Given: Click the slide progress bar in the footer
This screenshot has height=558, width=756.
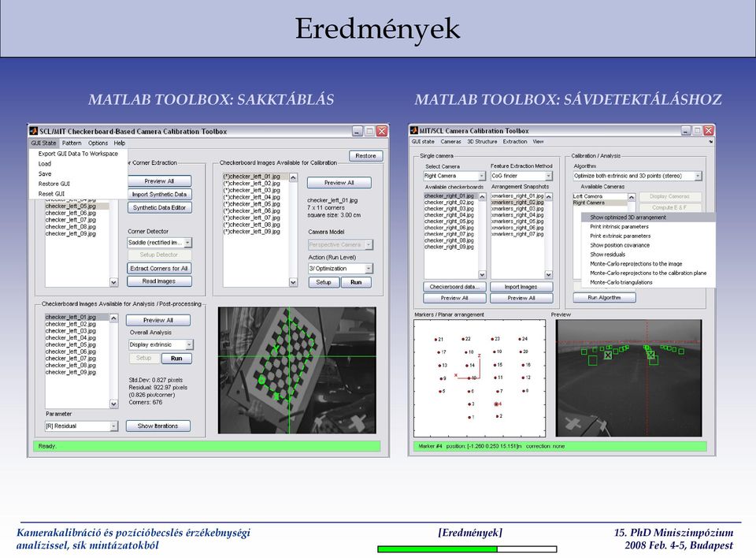Looking at the screenshot, I should tap(467, 549).
